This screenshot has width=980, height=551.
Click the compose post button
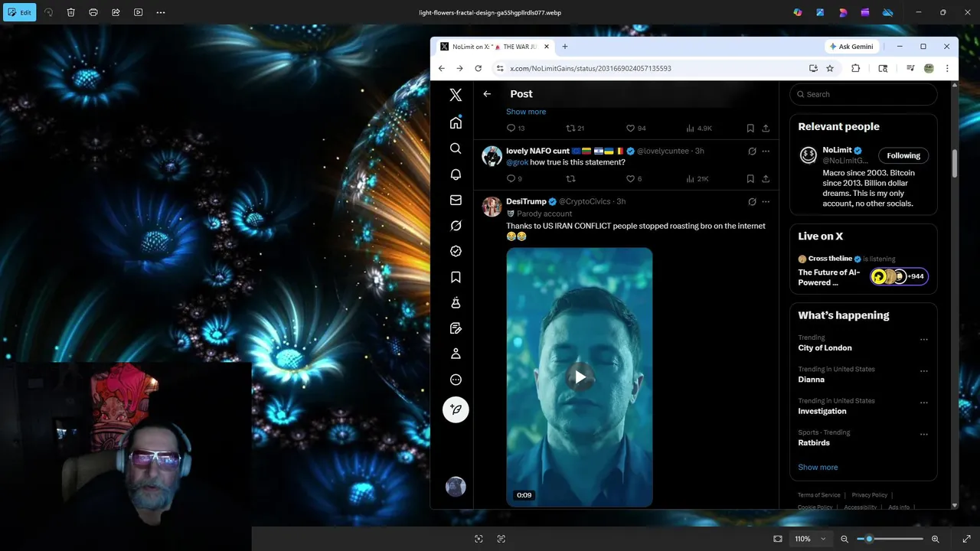[x=456, y=409]
